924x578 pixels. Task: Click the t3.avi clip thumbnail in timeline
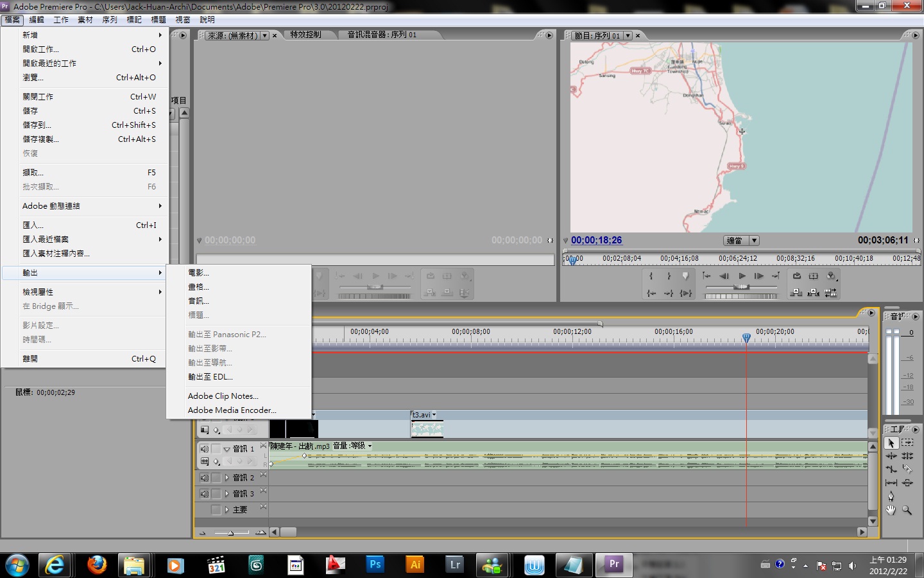tap(427, 429)
